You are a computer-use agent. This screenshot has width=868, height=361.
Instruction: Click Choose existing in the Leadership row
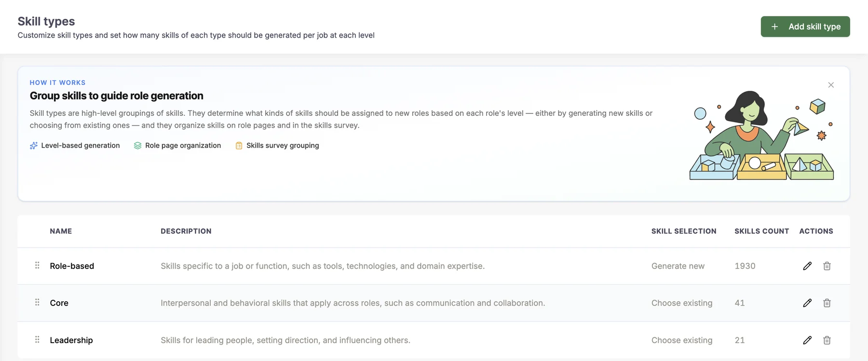click(682, 340)
